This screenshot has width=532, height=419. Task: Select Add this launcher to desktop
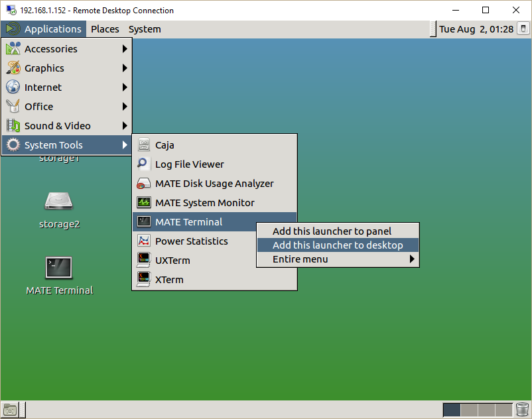click(x=338, y=245)
